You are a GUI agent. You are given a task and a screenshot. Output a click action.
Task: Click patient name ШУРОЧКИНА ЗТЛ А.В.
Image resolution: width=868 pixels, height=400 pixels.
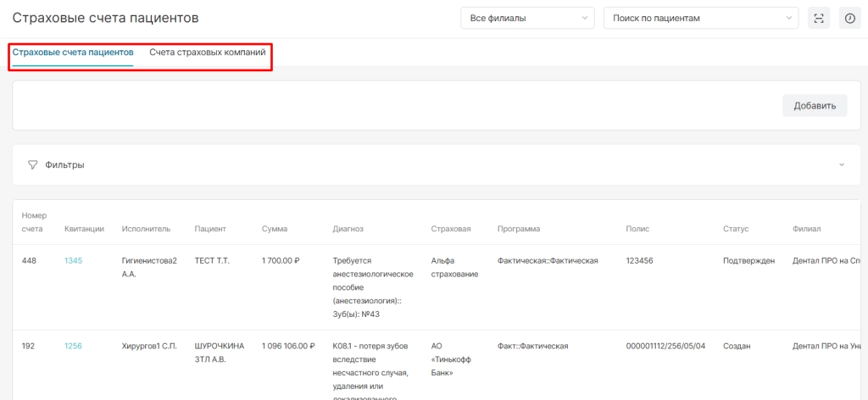coord(220,352)
